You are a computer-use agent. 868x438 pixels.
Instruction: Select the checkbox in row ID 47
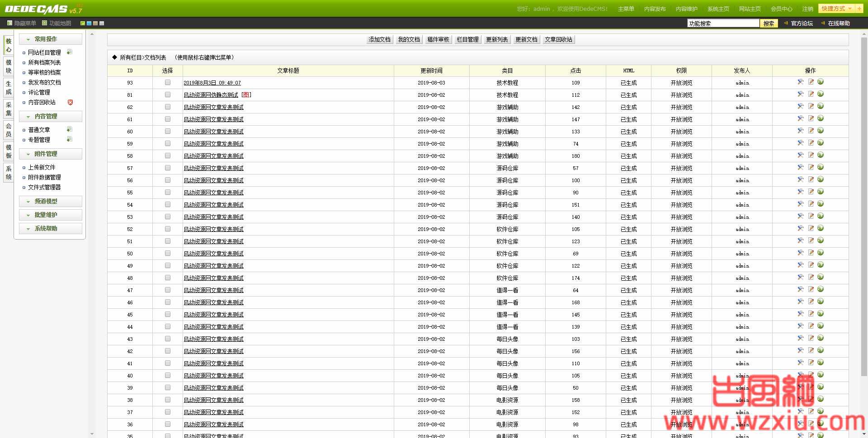click(168, 290)
